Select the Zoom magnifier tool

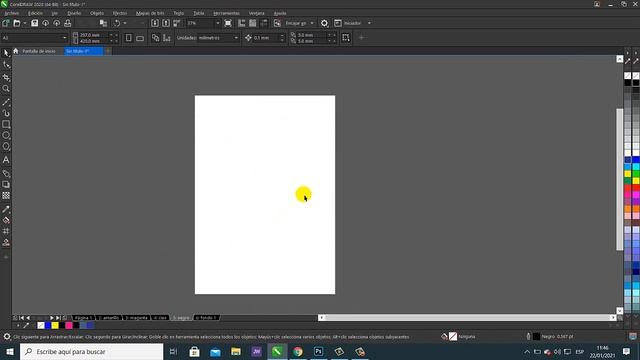tap(6, 89)
